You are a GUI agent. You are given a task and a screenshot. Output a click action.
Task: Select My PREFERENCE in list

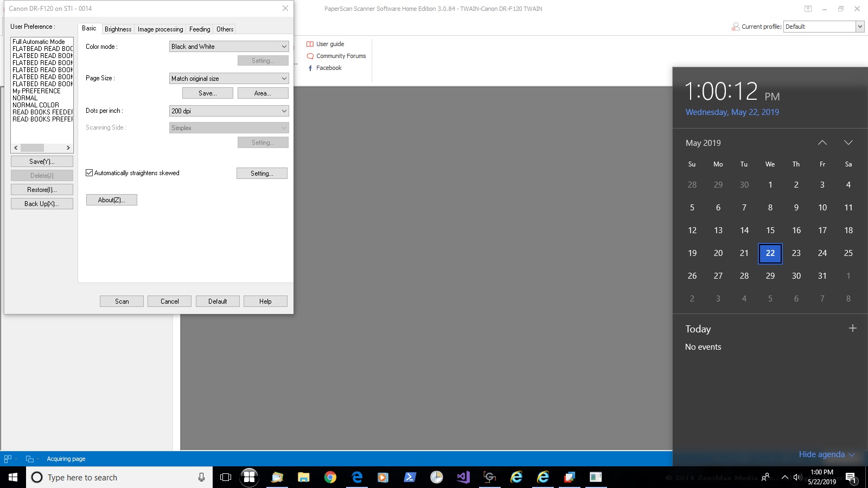(x=42, y=91)
